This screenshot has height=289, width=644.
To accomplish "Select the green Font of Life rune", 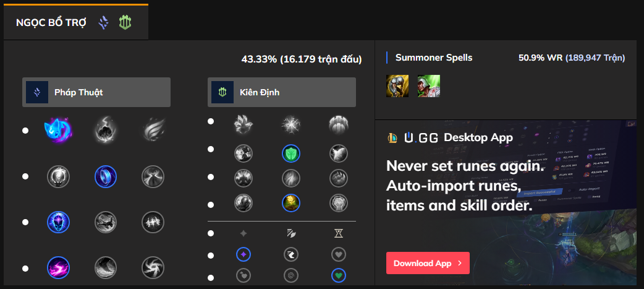I will tap(291, 153).
